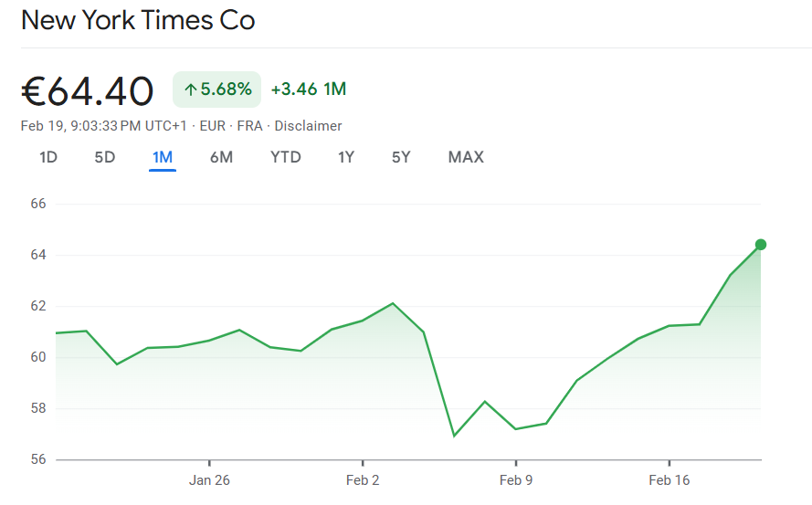Click the 5.68% change badge
The image size is (812, 505).
click(x=217, y=89)
